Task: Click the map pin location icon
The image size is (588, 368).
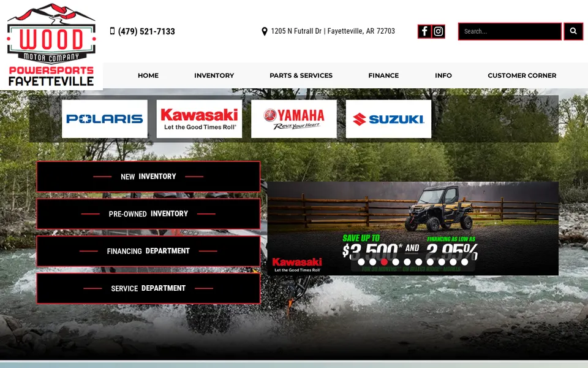Action: click(265, 31)
